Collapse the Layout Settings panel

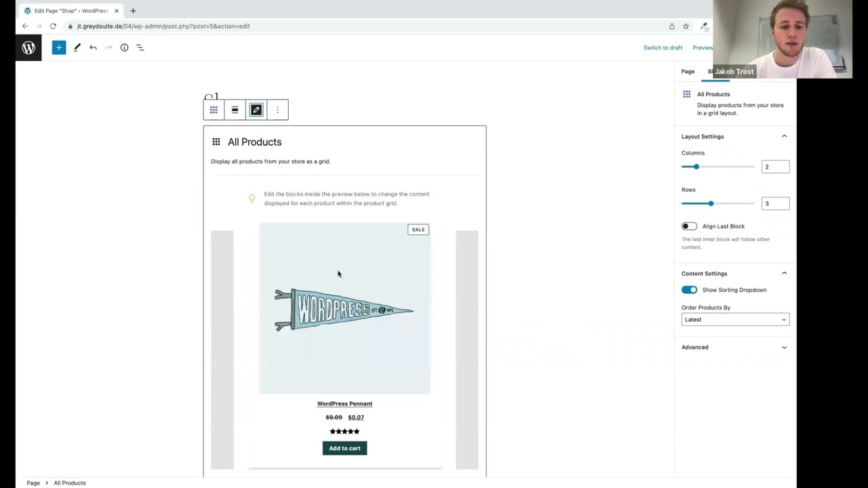pos(735,136)
